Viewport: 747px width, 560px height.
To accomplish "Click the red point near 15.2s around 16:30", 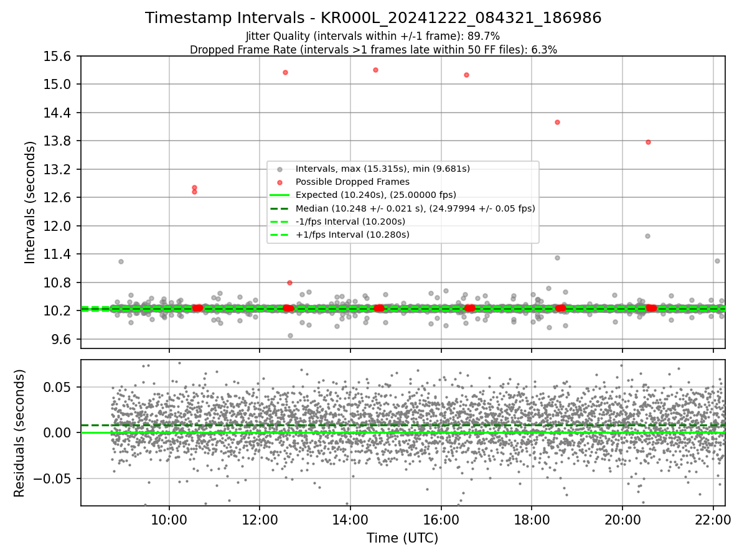I will [x=466, y=75].
